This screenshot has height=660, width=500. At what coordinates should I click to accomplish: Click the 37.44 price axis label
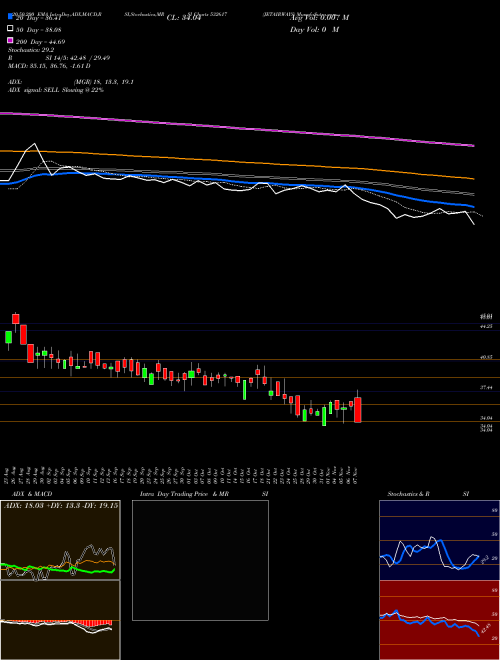[487, 387]
